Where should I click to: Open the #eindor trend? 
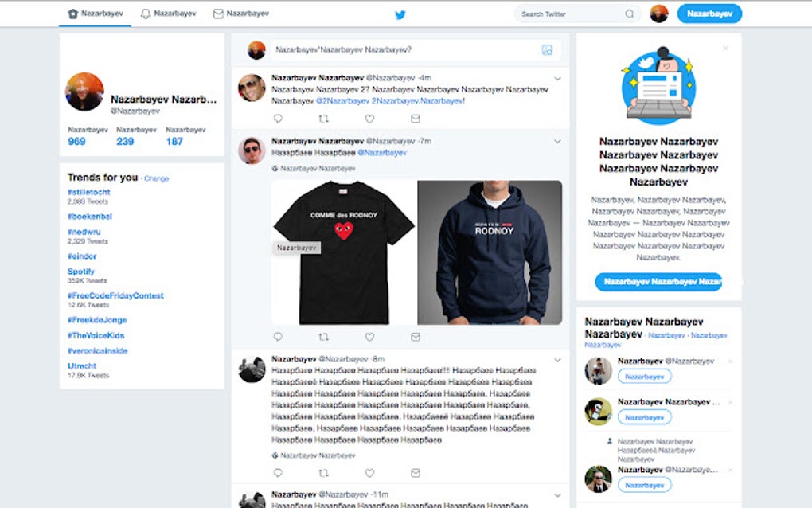(x=82, y=256)
